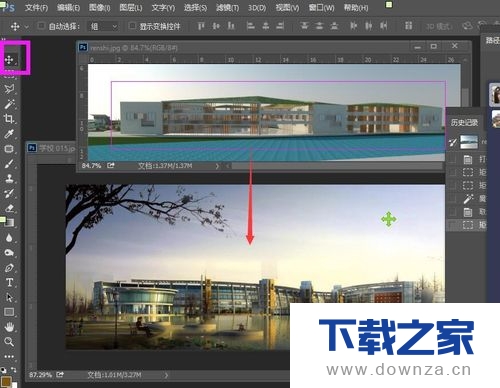Open the View menu (视图)
The width and height of the screenshot is (500, 388).
287,7
